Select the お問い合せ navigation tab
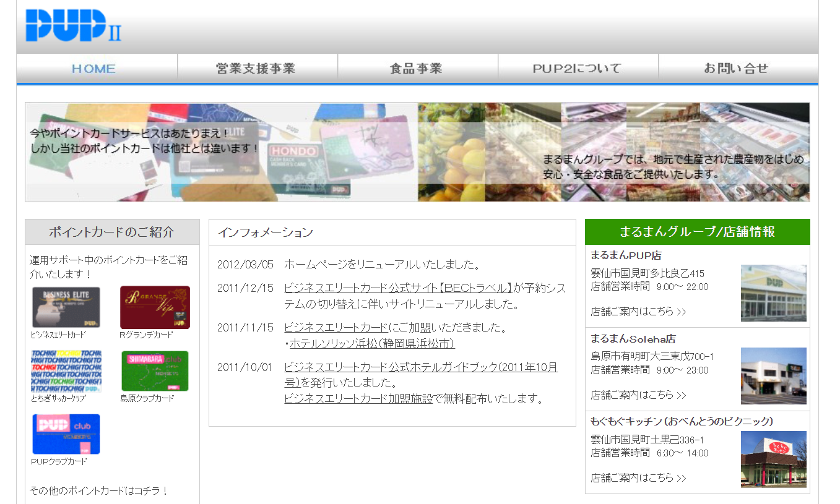The width and height of the screenshot is (840, 504). pos(738,68)
